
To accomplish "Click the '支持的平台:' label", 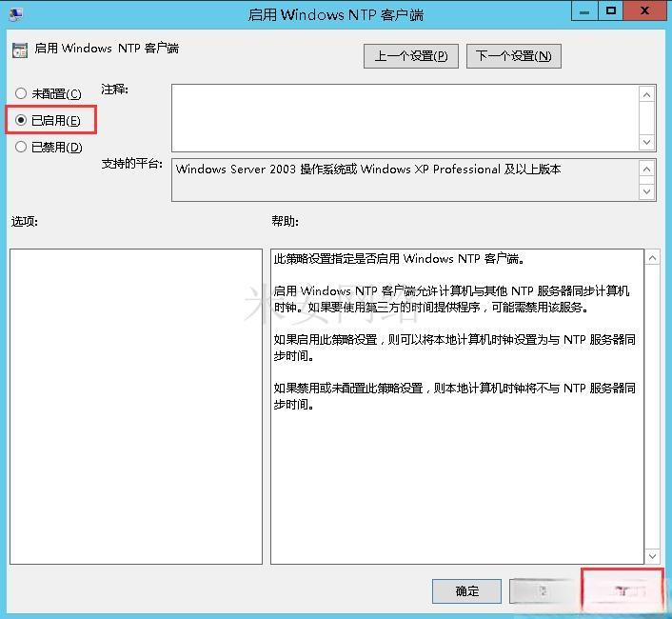I will pos(132,164).
